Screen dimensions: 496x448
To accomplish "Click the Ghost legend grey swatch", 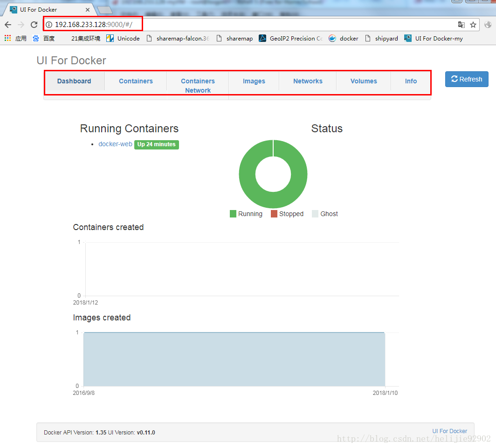I will pos(315,214).
